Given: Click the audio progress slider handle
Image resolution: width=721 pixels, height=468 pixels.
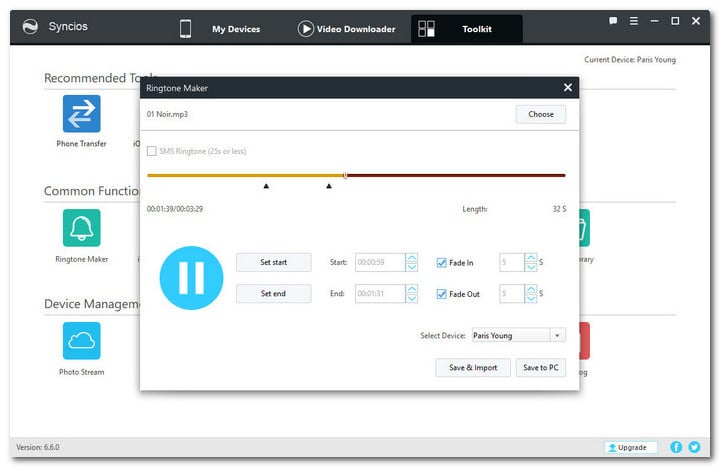Looking at the screenshot, I should click(x=345, y=175).
